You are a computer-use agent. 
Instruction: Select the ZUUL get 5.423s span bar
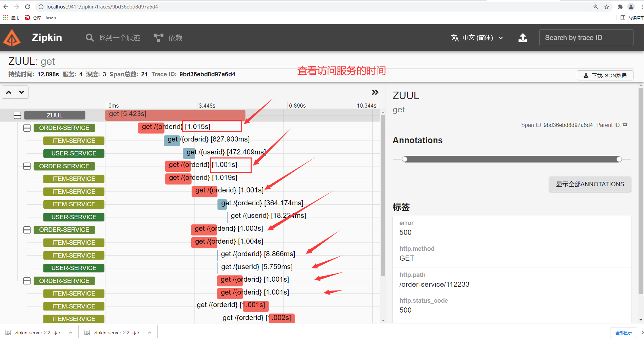tap(175, 115)
